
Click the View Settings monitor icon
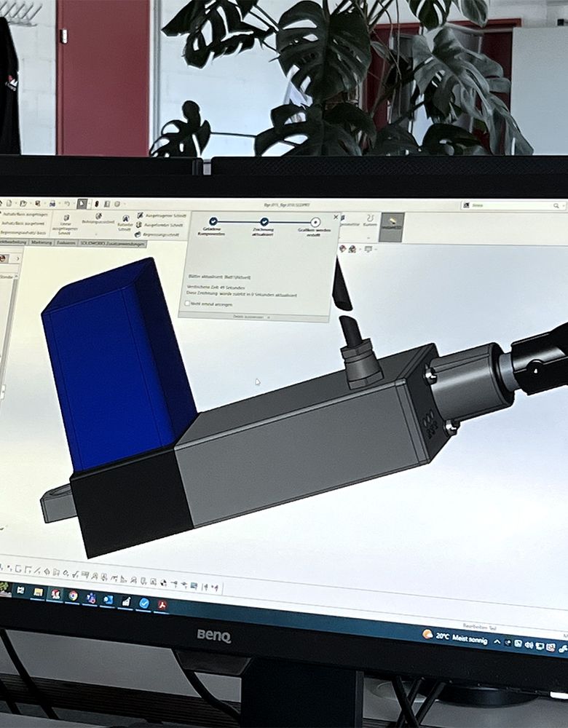pos(368,249)
